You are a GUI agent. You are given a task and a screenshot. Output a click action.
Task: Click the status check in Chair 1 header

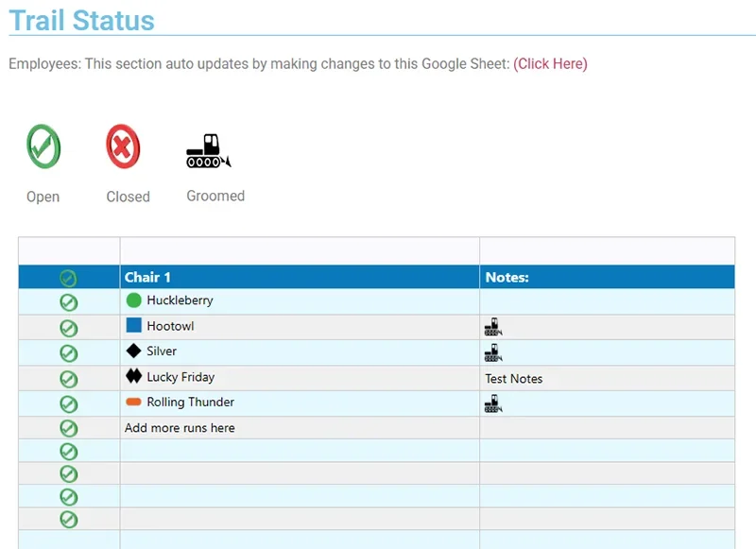68,278
